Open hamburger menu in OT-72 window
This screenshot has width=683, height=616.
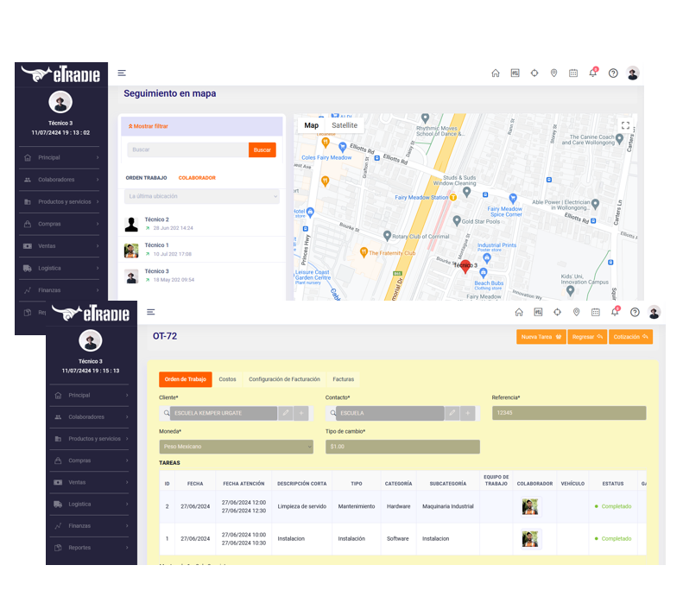coord(151,312)
